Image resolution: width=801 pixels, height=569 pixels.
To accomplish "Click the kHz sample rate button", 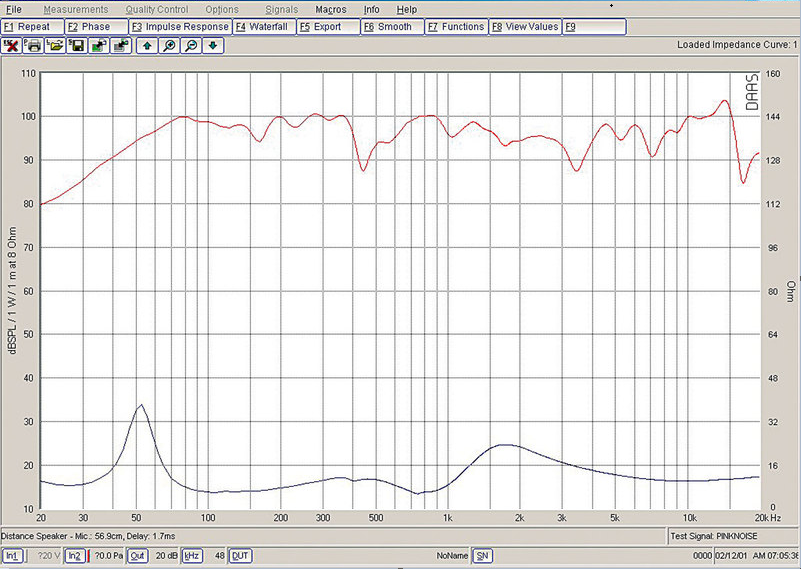I will (191, 555).
